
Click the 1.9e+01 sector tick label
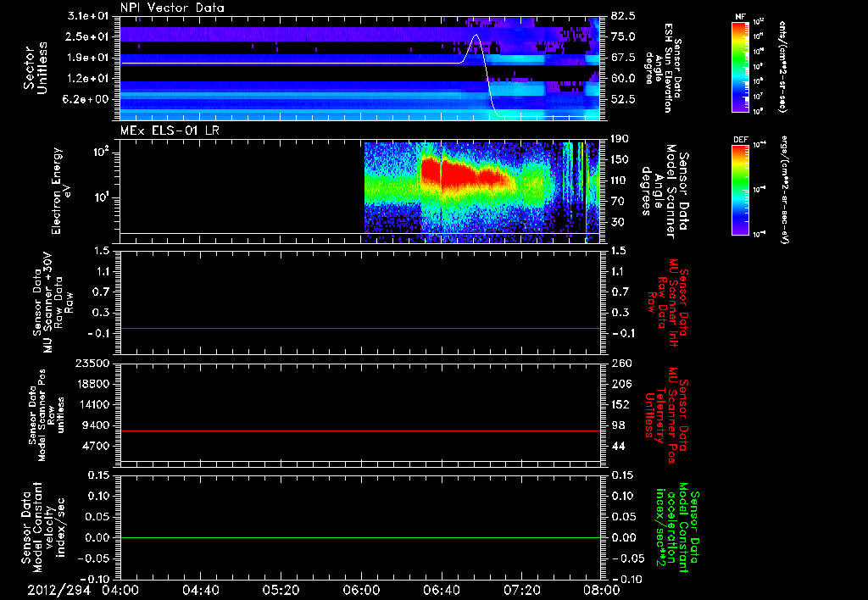point(87,58)
